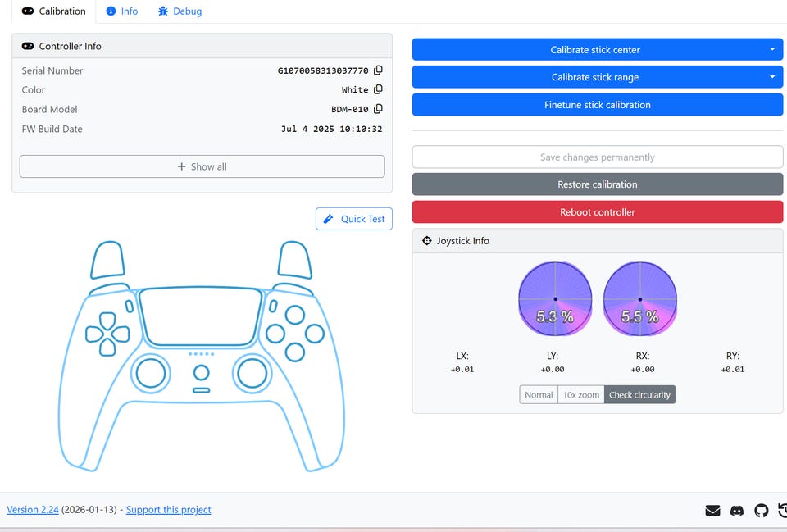Open the Version 2.24 link
787x532 pixels.
click(33, 509)
